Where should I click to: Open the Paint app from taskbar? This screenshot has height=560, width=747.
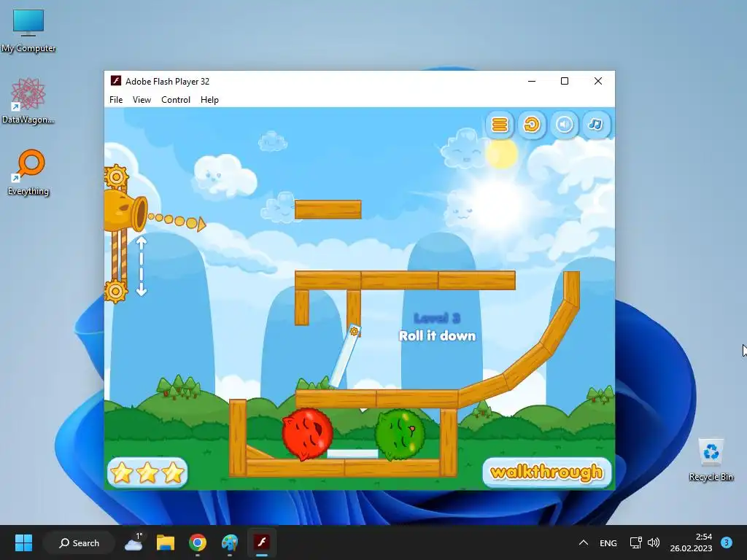(x=230, y=542)
